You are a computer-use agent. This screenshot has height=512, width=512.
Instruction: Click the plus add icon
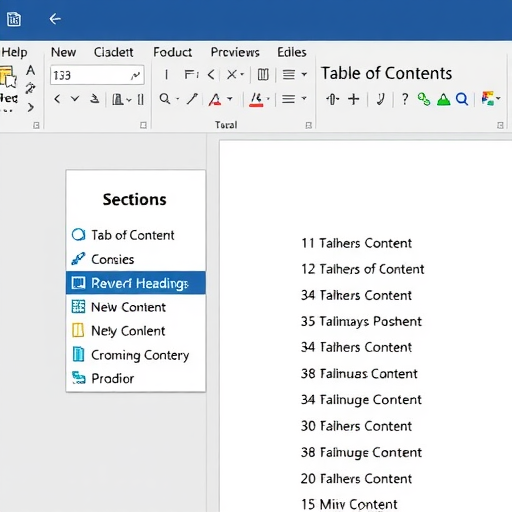point(354,99)
